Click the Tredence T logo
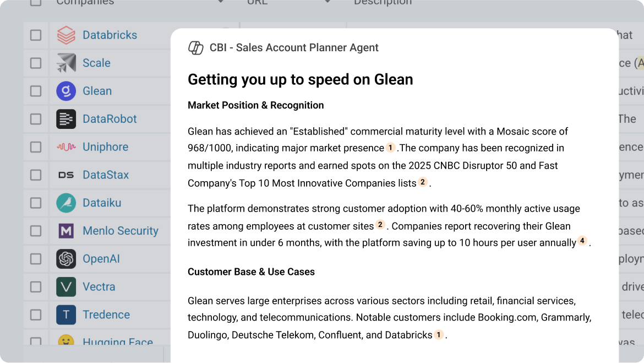The image size is (644, 363). pos(66,315)
